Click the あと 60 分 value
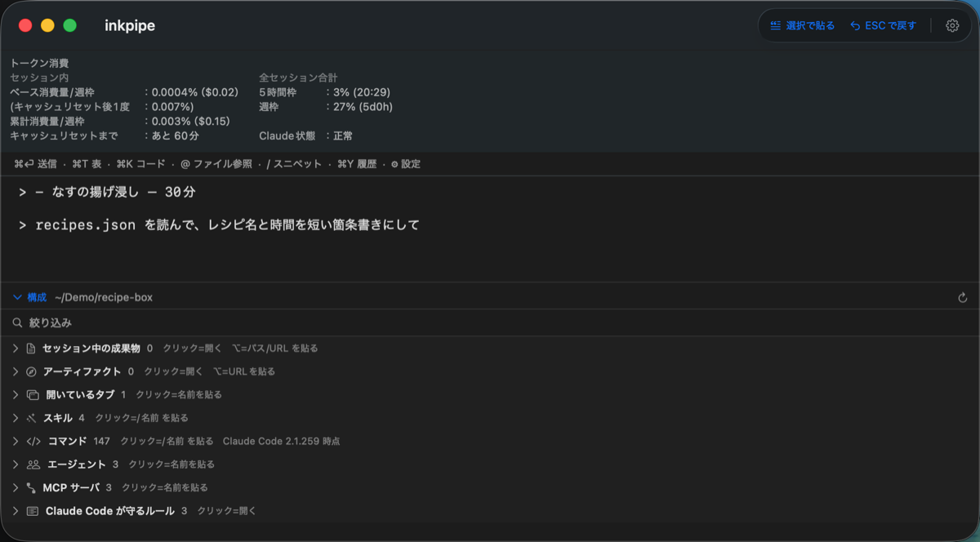980x542 pixels. coord(176,135)
